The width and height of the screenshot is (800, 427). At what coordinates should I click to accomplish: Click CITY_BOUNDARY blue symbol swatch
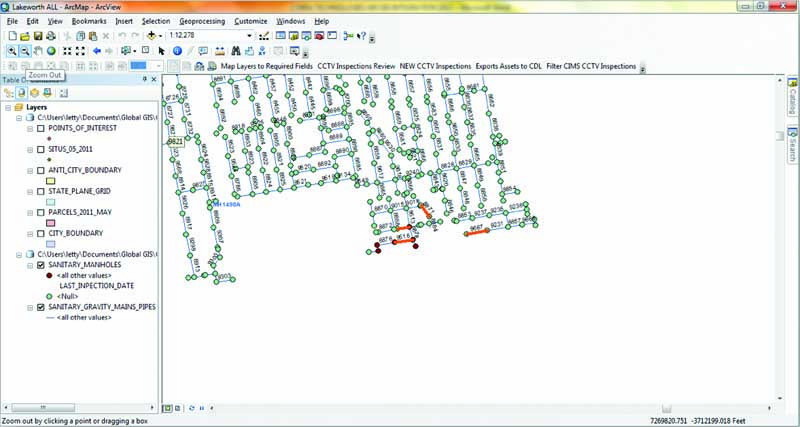[x=51, y=244]
